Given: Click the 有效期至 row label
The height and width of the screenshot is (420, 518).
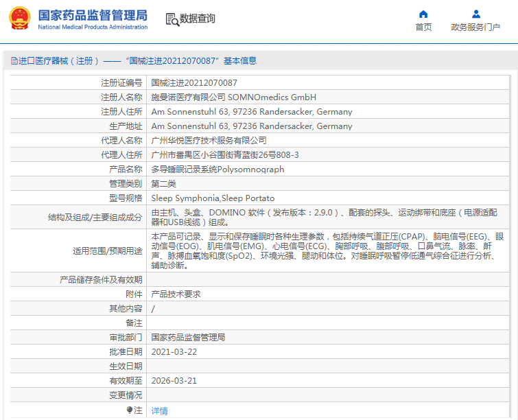Looking at the screenshot, I should pyautogui.click(x=126, y=381).
